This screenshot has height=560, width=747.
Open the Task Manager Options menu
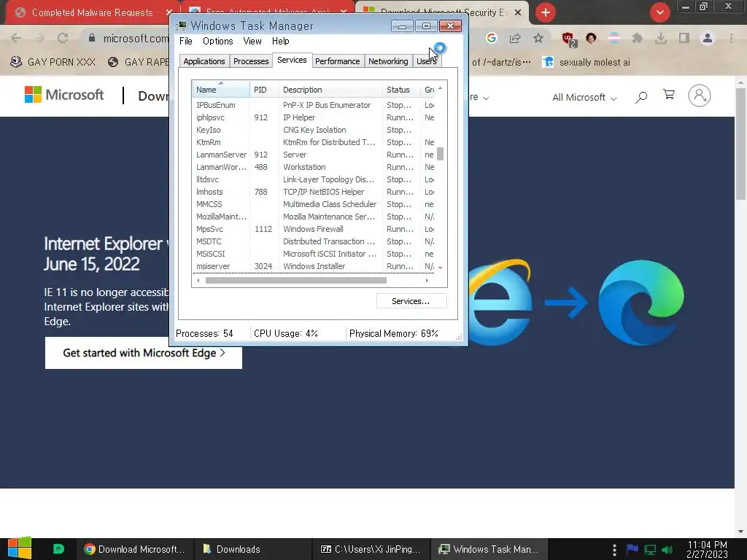click(217, 42)
